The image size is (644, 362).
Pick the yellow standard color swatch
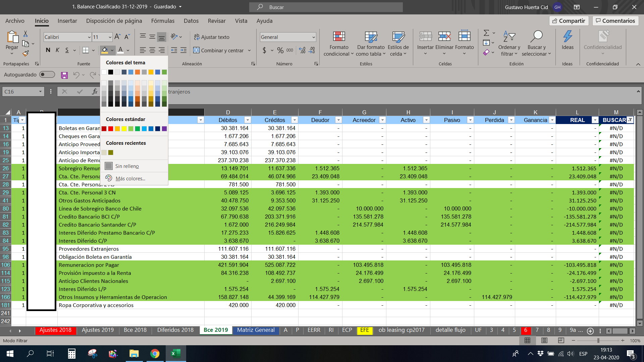pos(124,129)
